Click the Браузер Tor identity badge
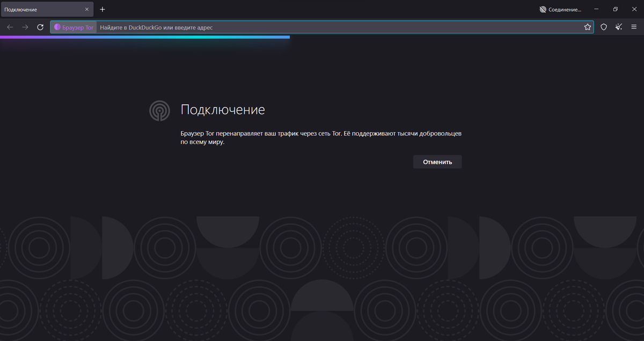 (x=74, y=27)
